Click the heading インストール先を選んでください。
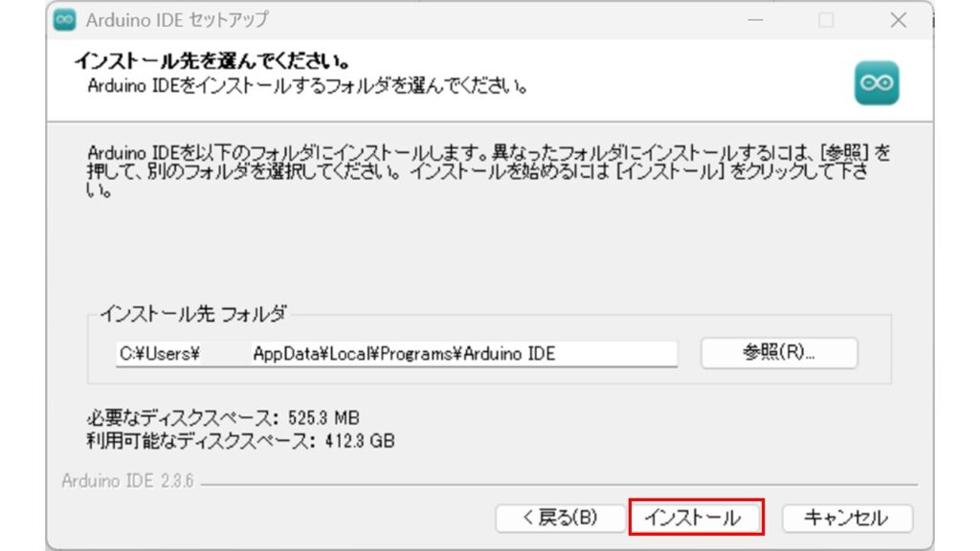 tap(212, 60)
